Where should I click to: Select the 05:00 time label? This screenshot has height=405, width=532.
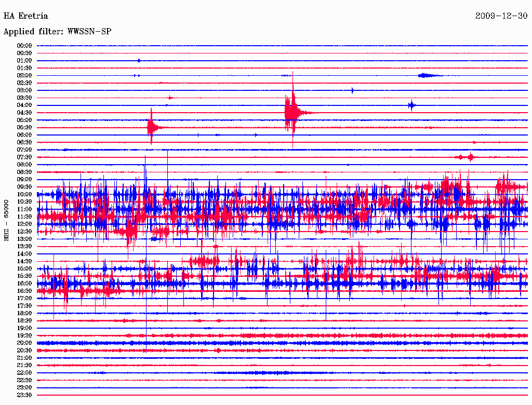coord(24,120)
